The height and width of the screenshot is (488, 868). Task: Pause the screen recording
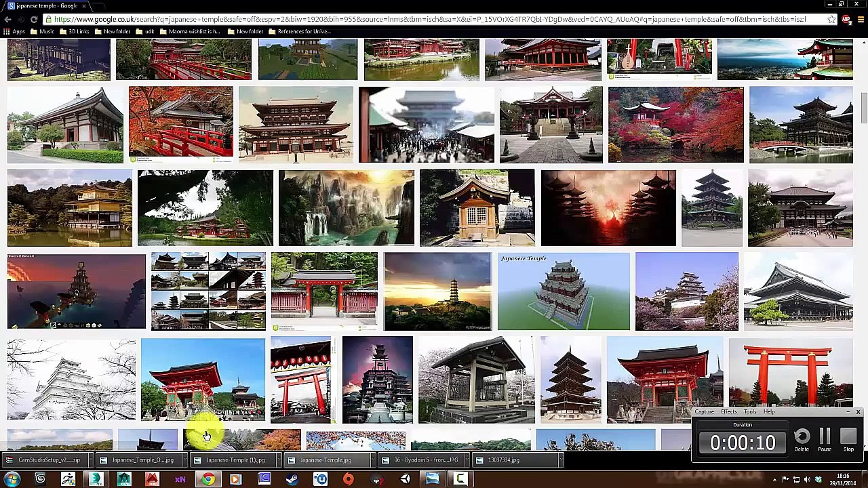825,439
